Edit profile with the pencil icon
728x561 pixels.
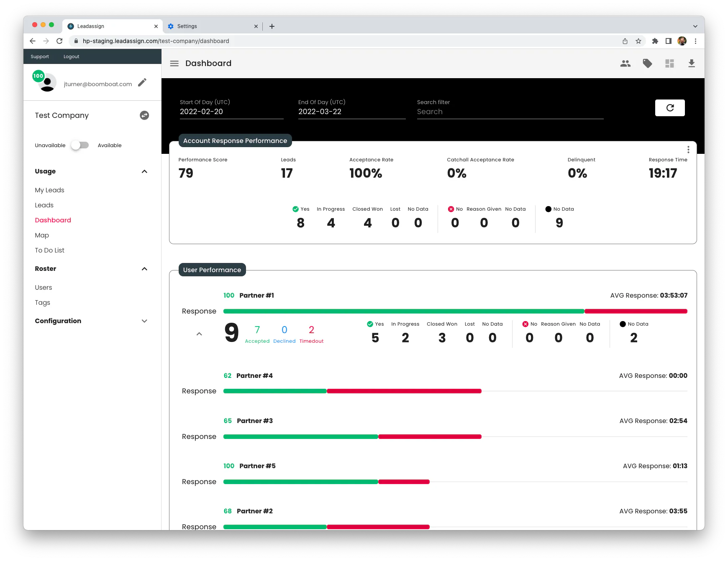[x=142, y=82]
